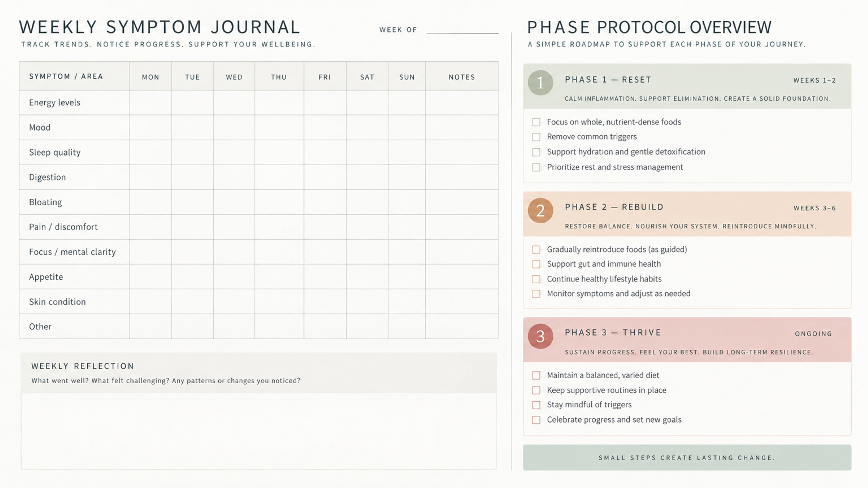The height and width of the screenshot is (488, 868).
Task: Tick 'Keep supportive routines in place'
Action: (x=536, y=390)
